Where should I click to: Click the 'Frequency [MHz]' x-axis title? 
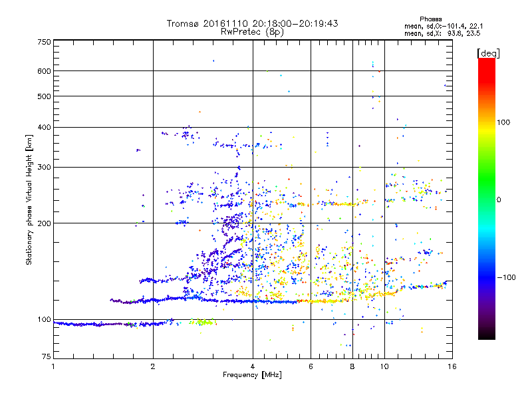(x=252, y=375)
